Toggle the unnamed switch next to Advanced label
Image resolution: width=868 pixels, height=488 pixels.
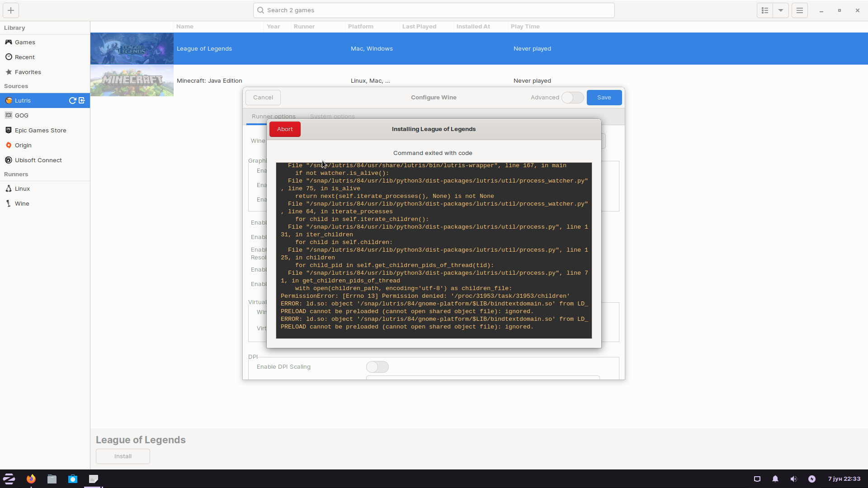click(x=572, y=97)
